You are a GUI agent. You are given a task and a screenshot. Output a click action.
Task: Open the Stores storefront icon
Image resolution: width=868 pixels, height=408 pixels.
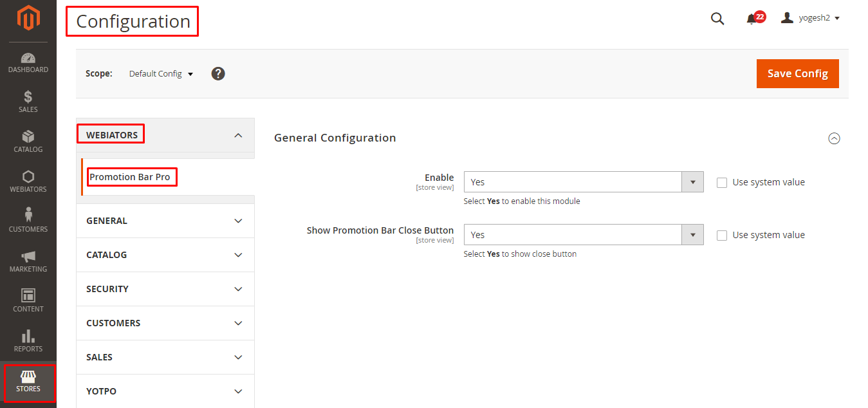pos(28,376)
